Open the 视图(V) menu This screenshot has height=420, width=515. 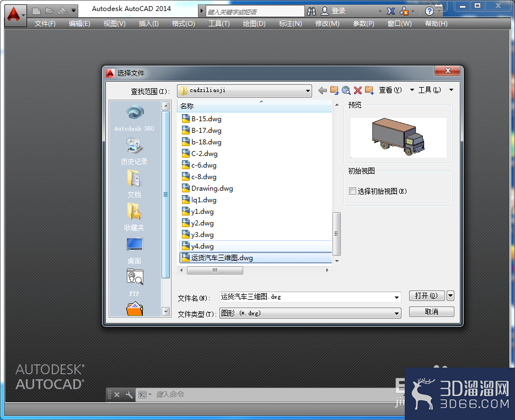pyautogui.click(x=114, y=24)
